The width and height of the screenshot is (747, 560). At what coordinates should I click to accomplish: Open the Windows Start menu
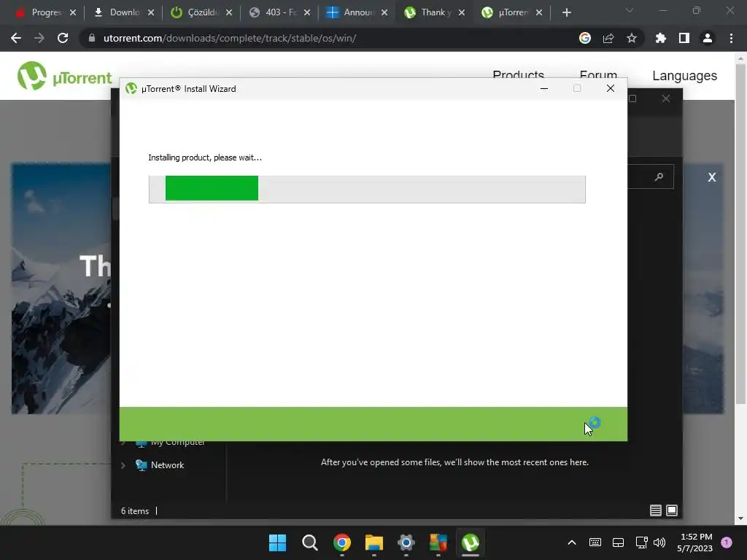pyautogui.click(x=277, y=542)
